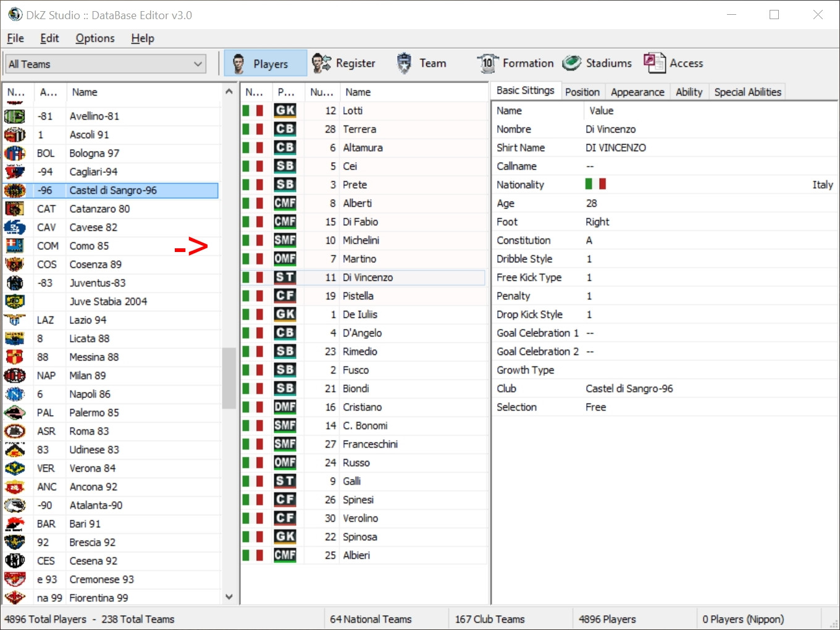This screenshot has height=630, width=840.
Task: Click the Cagliari-94 team crest icon
Action: pyautogui.click(x=15, y=172)
